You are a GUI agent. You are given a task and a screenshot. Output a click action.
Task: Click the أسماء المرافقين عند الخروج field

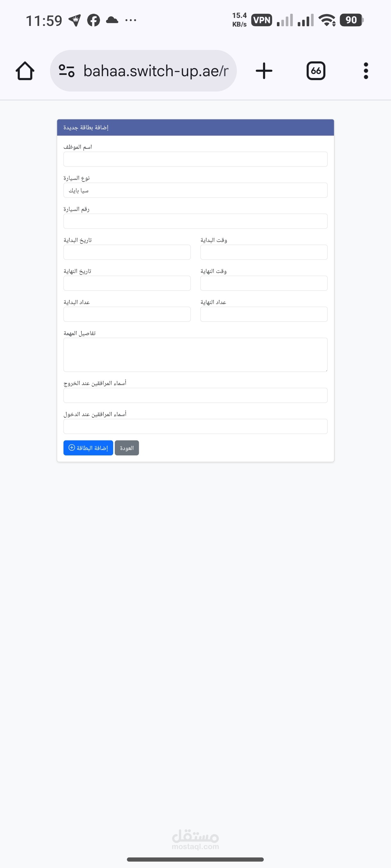click(x=195, y=396)
